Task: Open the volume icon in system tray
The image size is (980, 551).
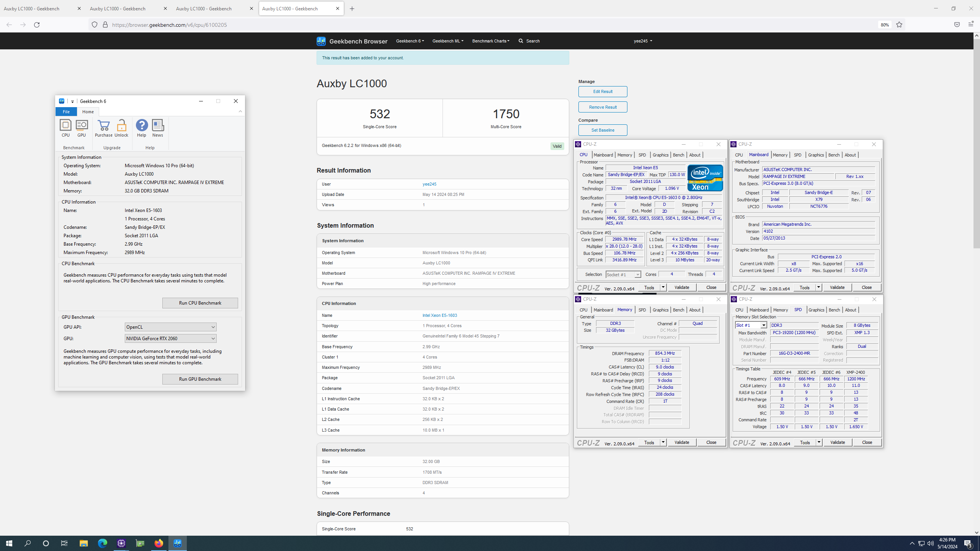Action: pyautogui.click(x=931, y=543)
